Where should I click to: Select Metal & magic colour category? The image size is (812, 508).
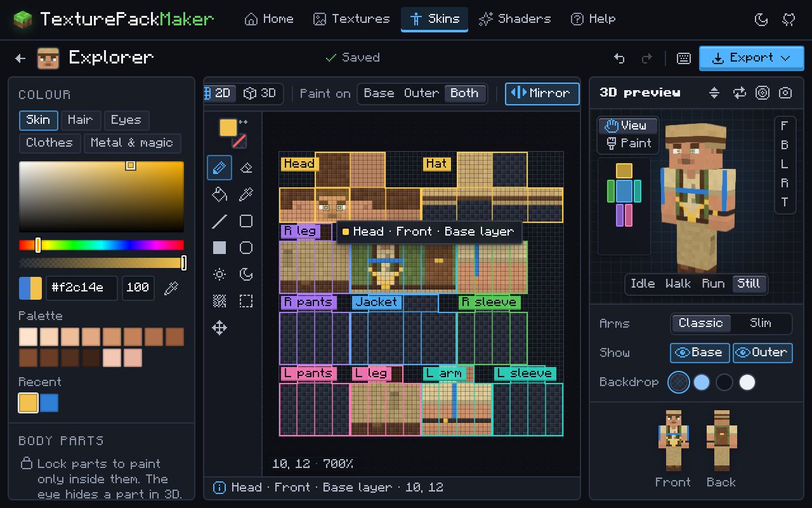(132, 143)
